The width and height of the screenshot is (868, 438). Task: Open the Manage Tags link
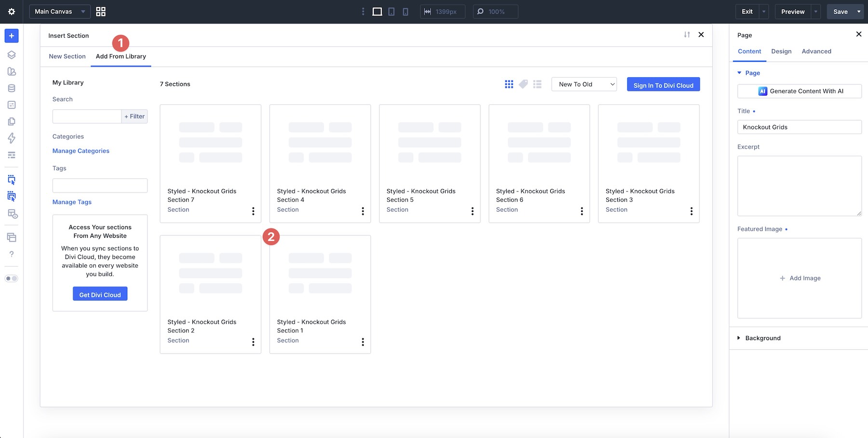tap(72, 202)
